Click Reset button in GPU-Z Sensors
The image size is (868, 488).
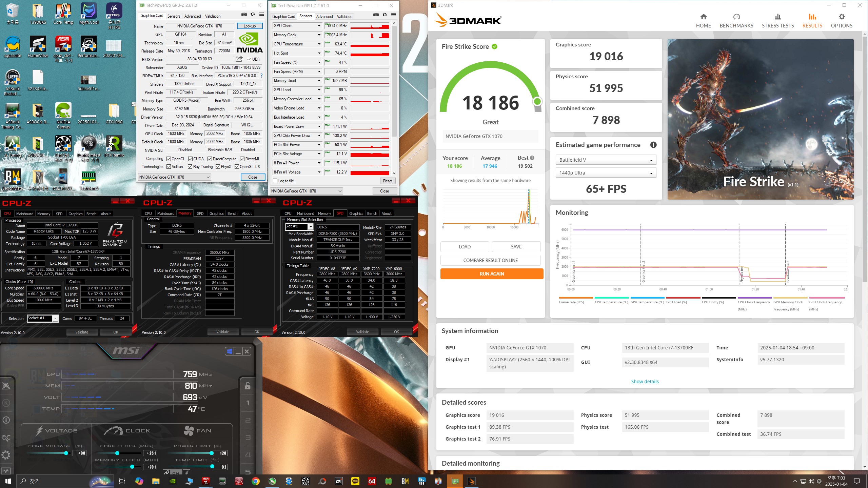pyautogui.click(x=388, y=181)
